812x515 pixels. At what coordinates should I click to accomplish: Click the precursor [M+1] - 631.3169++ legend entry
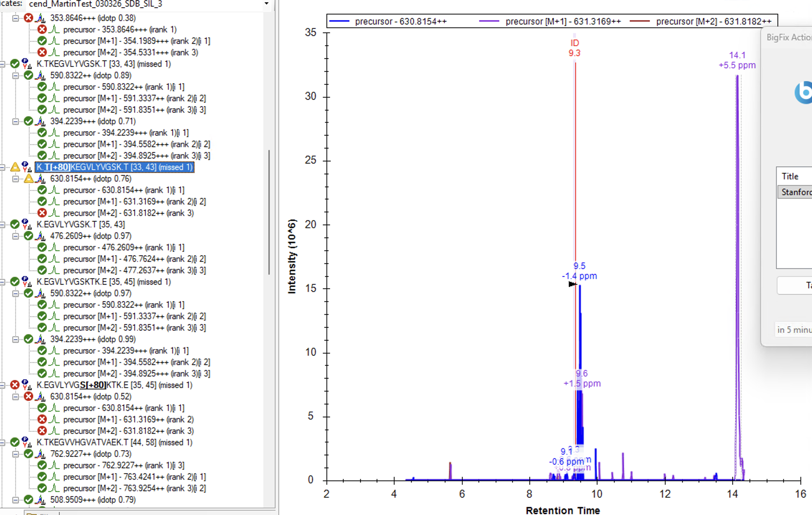[563, 22]
